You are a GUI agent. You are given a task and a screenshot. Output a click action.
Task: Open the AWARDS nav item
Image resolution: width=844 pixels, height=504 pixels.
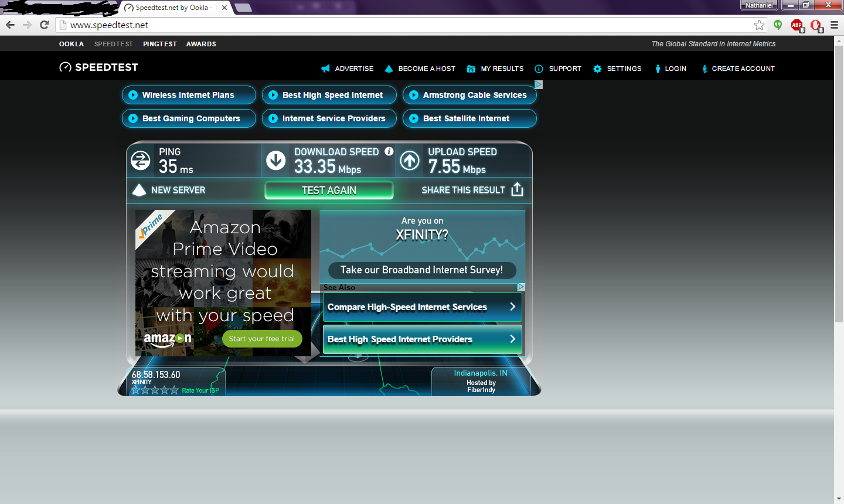[201, 44]
